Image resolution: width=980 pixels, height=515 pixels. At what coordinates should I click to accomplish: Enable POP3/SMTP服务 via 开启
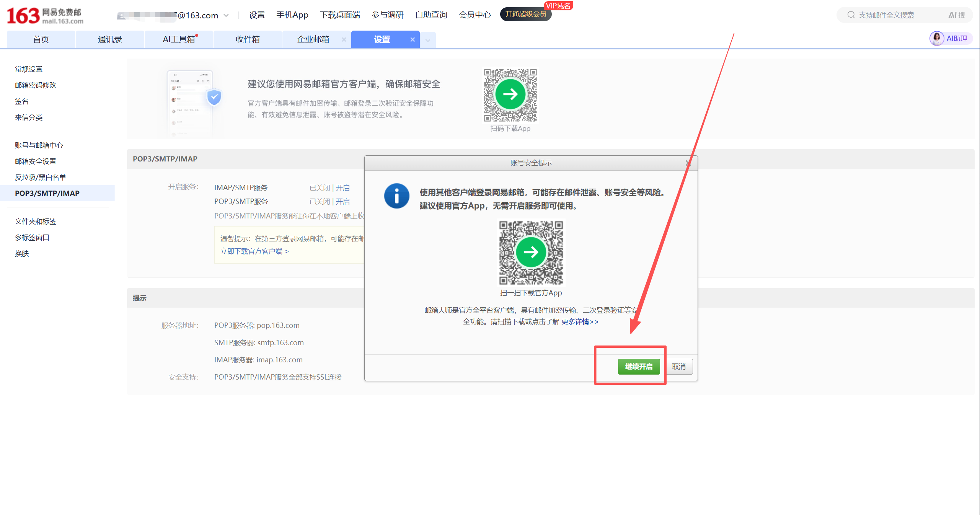pos(342,201)
